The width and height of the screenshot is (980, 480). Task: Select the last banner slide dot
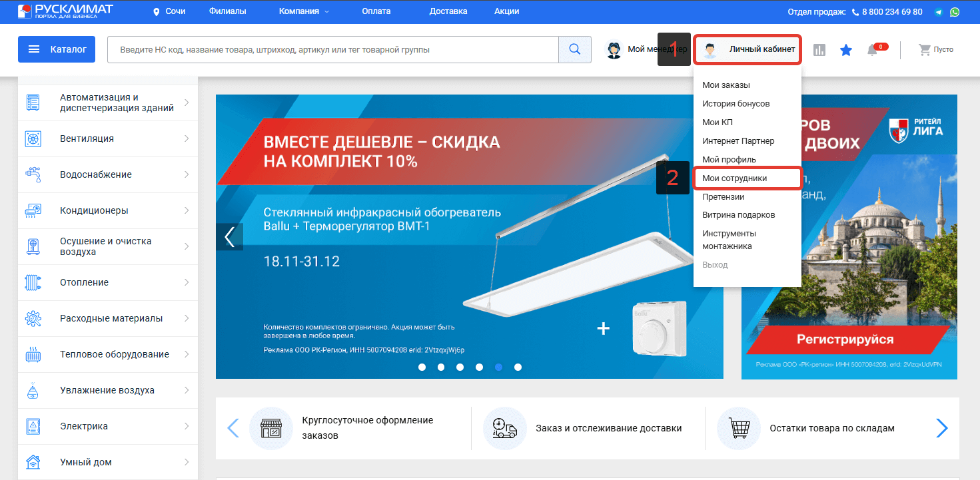pos(518,367)
